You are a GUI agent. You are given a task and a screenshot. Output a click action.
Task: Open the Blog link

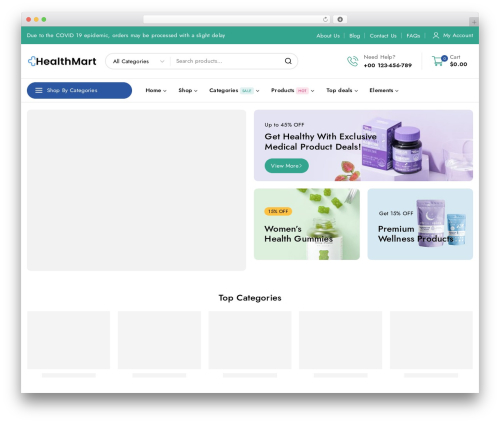click(x=355, y=36)
